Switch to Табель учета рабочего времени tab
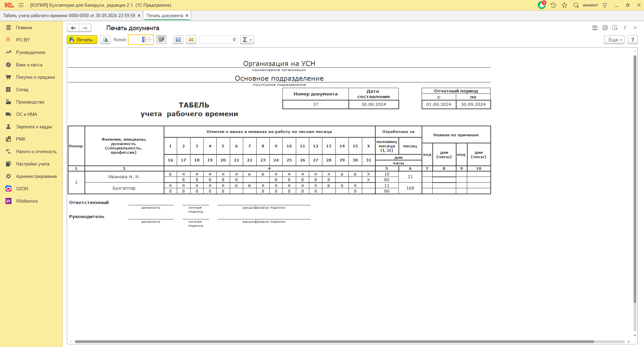 (69, 16)
